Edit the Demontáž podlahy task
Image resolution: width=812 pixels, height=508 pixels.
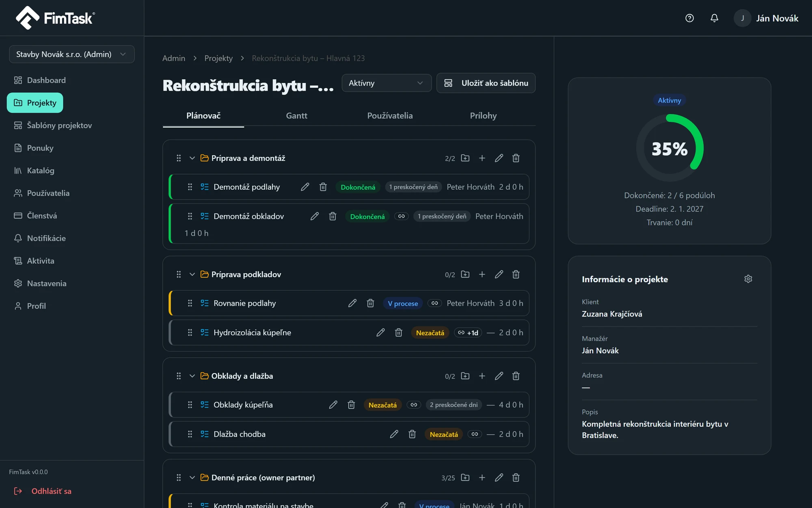[x=305, y=187]
